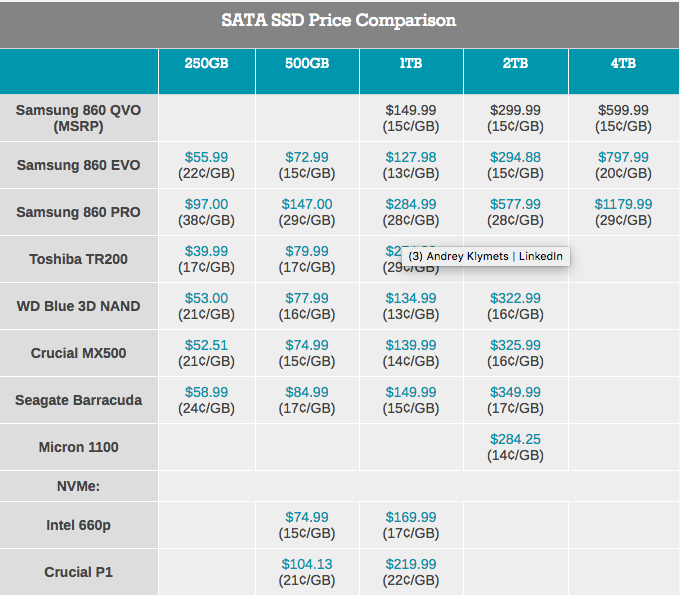The height and width of the screenshot is (596, 680).
Task: Click Crucial MX500 1TB $139.99 price
Action: [x=410, y=345]
